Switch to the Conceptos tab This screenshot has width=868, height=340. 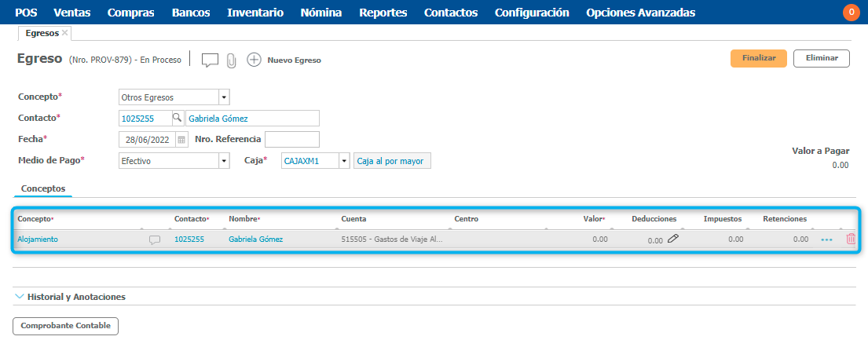click(42, 188)
